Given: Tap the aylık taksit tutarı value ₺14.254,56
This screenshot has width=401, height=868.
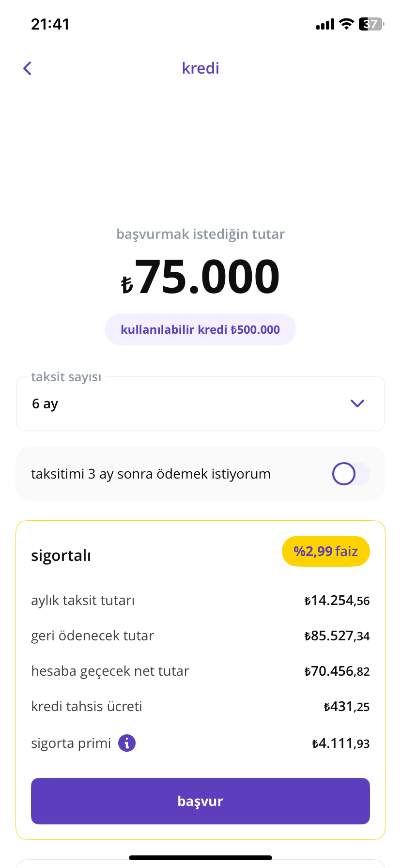Looking at the screenshot, I should click(x=337, y=601).
